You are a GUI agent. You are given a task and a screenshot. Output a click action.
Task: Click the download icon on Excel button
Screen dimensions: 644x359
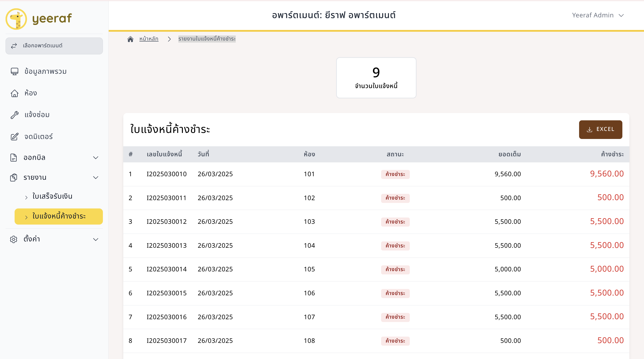589,129
